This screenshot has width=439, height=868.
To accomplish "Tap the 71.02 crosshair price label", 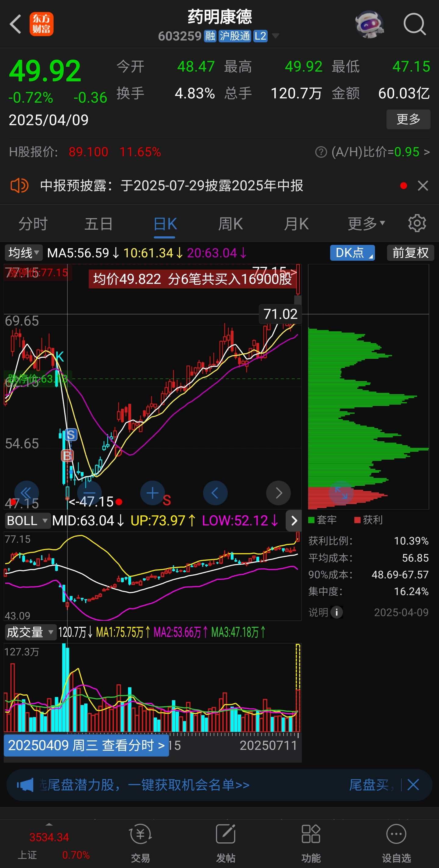I will (280, 314).
